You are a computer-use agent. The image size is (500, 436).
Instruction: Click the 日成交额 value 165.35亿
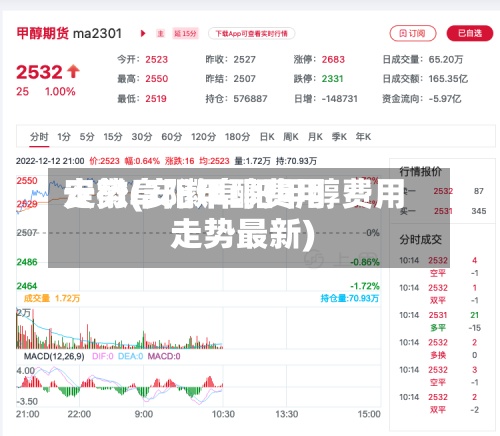pyautogui.click(x=448, y=79)
